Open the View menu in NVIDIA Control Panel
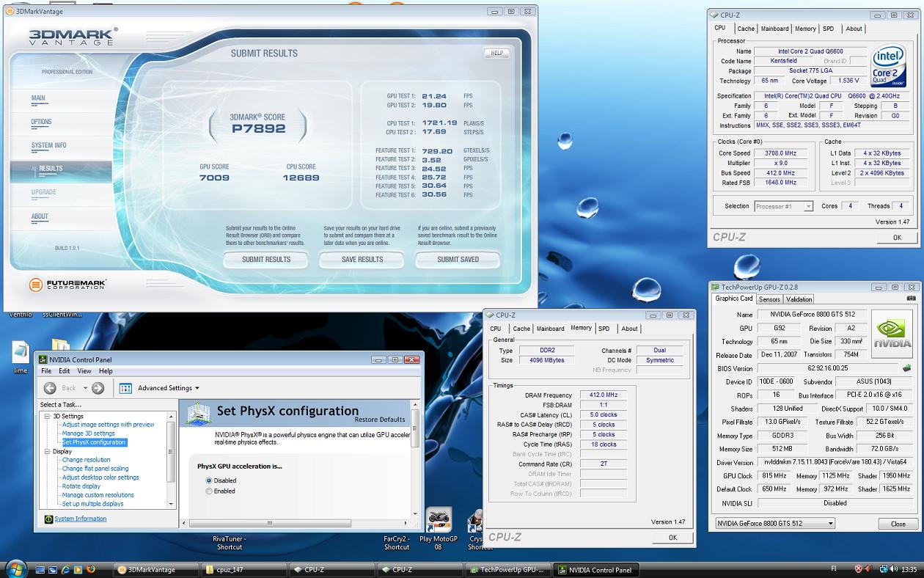Screen dimensions: 924x578 tap(84, 371)
